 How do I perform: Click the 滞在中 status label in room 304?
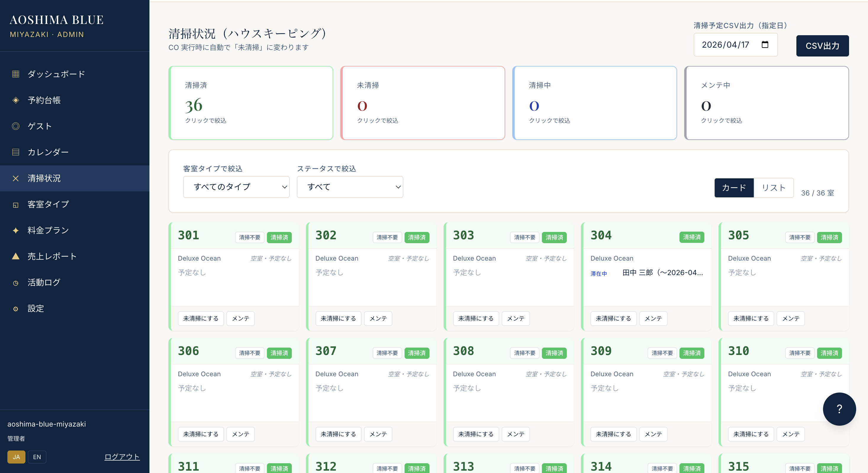click(x=598, y=274)
